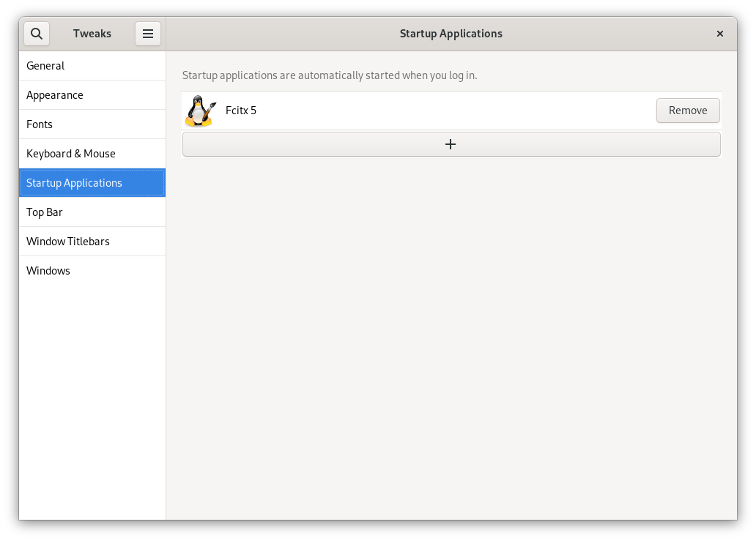
Task: Click the Startup Applications header title
Action: click(451, 34)
